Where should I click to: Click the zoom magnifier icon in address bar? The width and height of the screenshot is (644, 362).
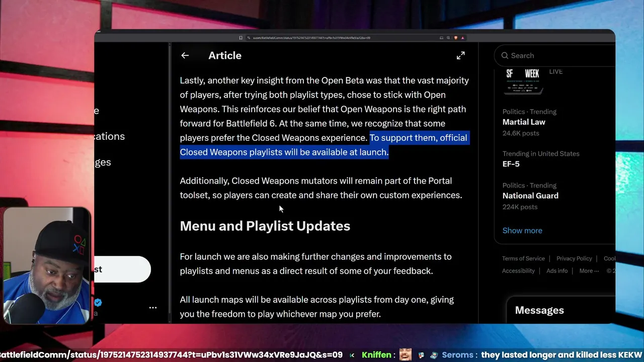pyautogui.click(x=448, y=38)
